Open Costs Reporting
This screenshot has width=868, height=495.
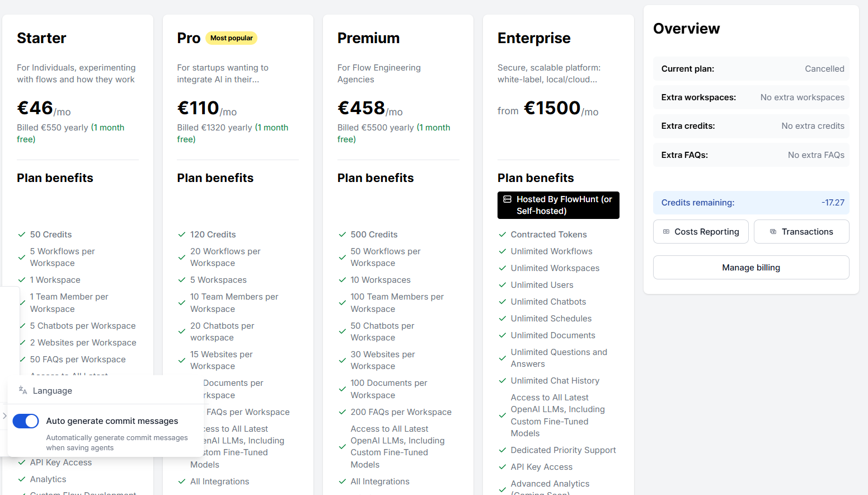pyautogui.click(x=701, y=232)
